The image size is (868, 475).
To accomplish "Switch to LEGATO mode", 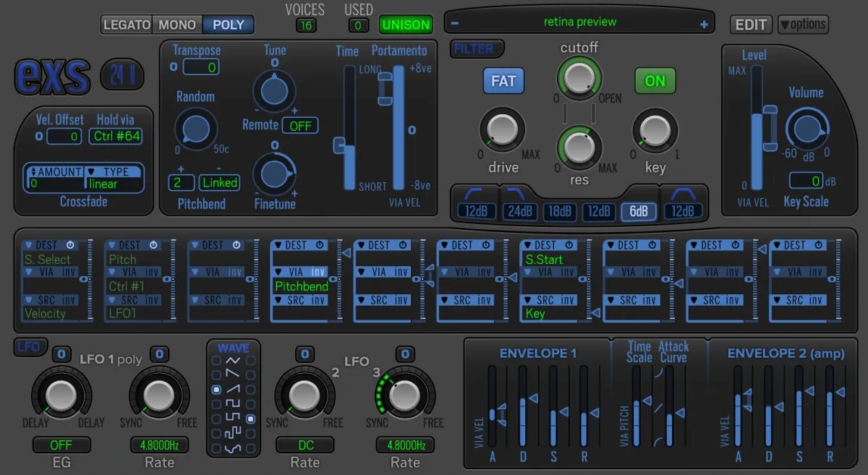I will point(127,25).
